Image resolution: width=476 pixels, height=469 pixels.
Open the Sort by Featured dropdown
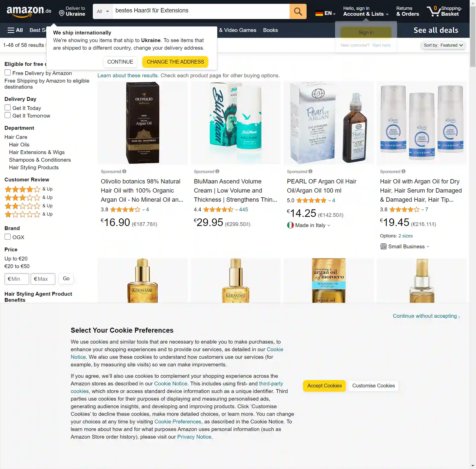click(x=443, y=45)
